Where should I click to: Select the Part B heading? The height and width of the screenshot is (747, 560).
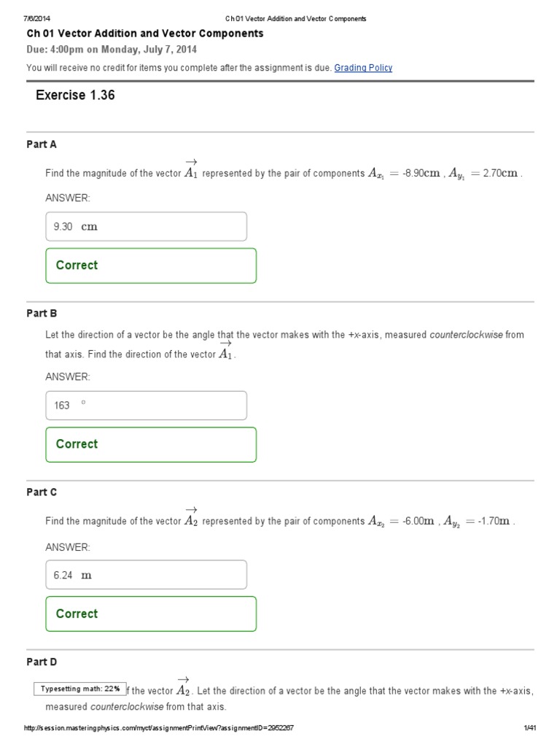tap(42, 314)
